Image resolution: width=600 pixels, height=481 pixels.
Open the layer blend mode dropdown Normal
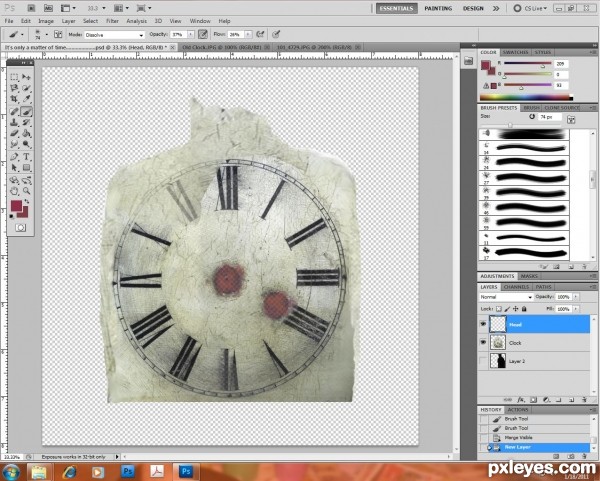506,297
